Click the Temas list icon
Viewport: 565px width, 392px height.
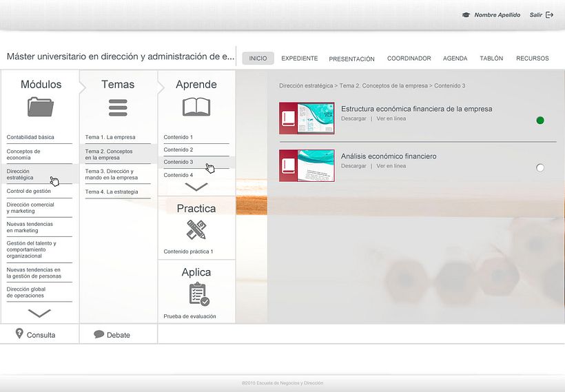tap(118, 107)
